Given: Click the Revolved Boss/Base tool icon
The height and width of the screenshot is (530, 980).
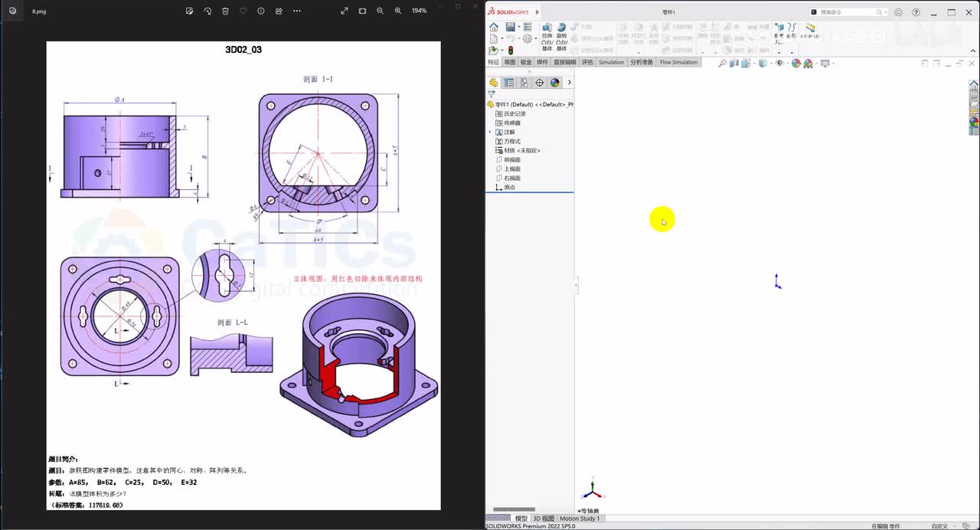Looking at the screenshot, I should [561, 28].
